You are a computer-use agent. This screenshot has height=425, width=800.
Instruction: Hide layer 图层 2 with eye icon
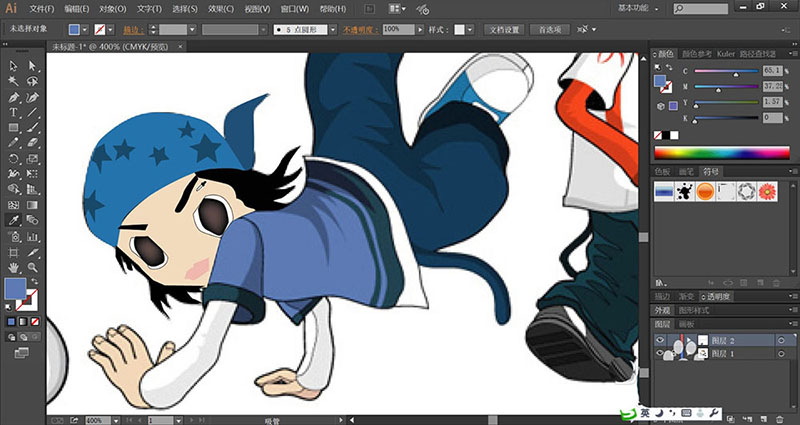[x=660, y=340]
